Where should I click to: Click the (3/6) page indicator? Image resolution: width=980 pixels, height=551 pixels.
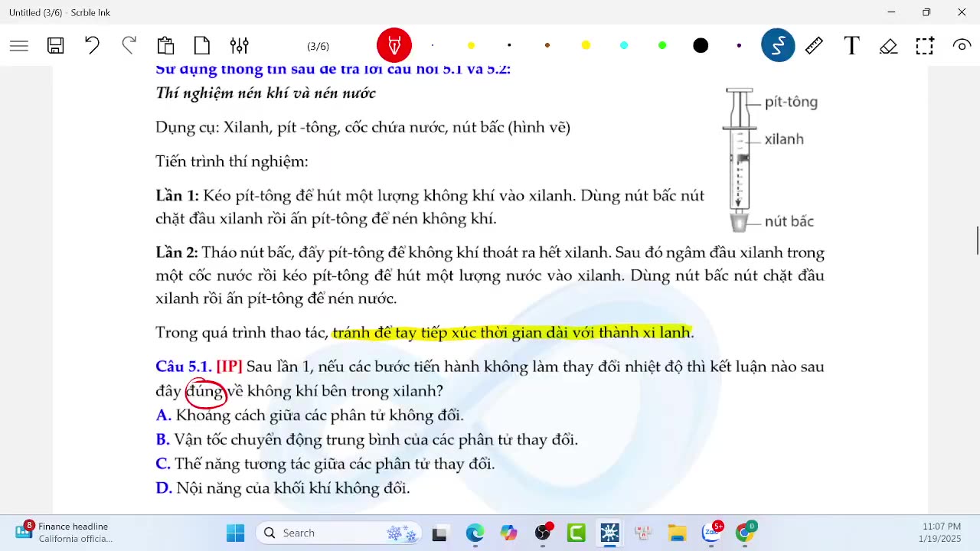coord(318,47)
